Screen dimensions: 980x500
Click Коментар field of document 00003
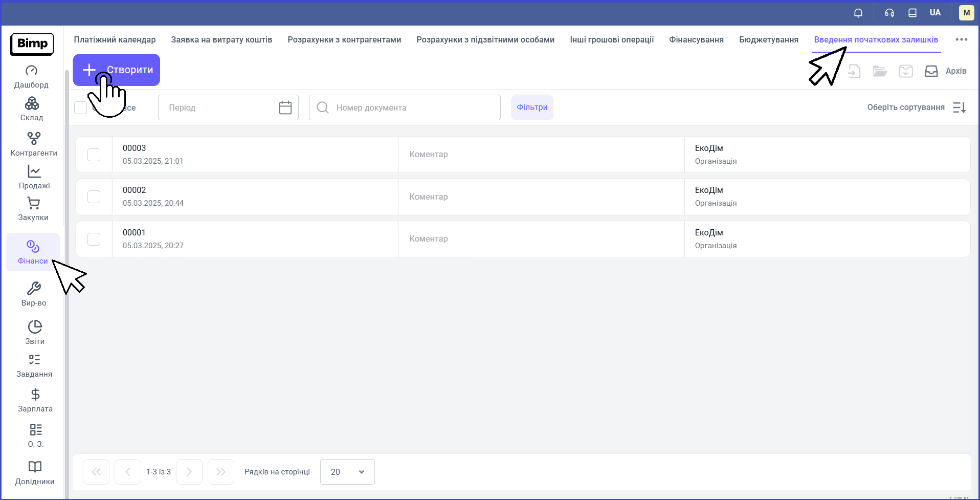point(541,155)
